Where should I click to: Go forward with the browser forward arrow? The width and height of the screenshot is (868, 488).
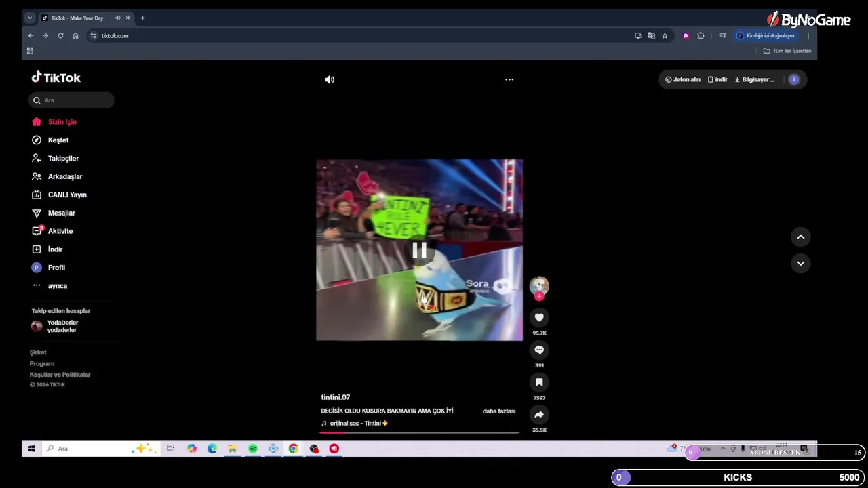pyautogui.click(x=45, y=36)
